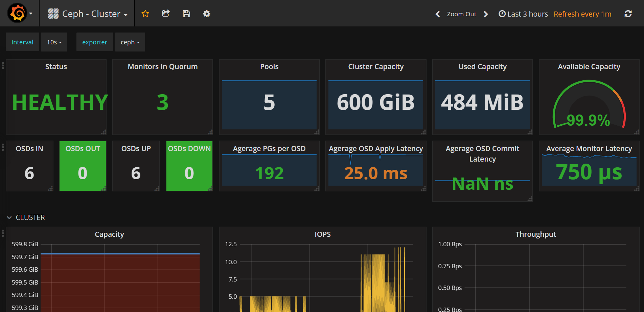644x312 pixels.
Task: Save the dashboard with floppy icon
Action: coord(186,14)
